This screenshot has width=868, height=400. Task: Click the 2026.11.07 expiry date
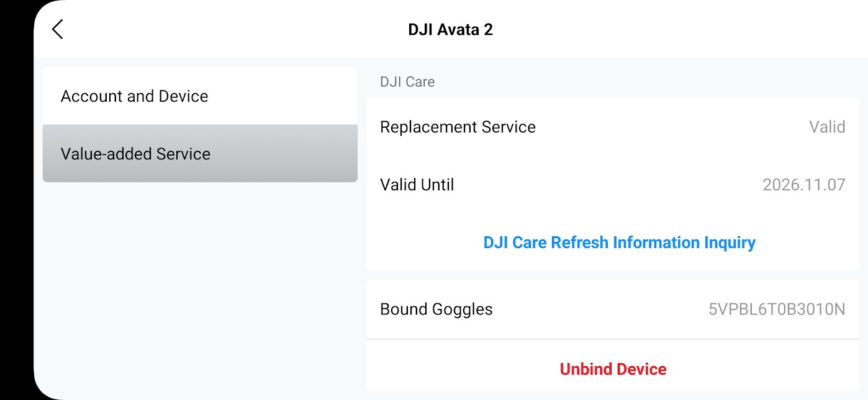[x=803, y=185]
